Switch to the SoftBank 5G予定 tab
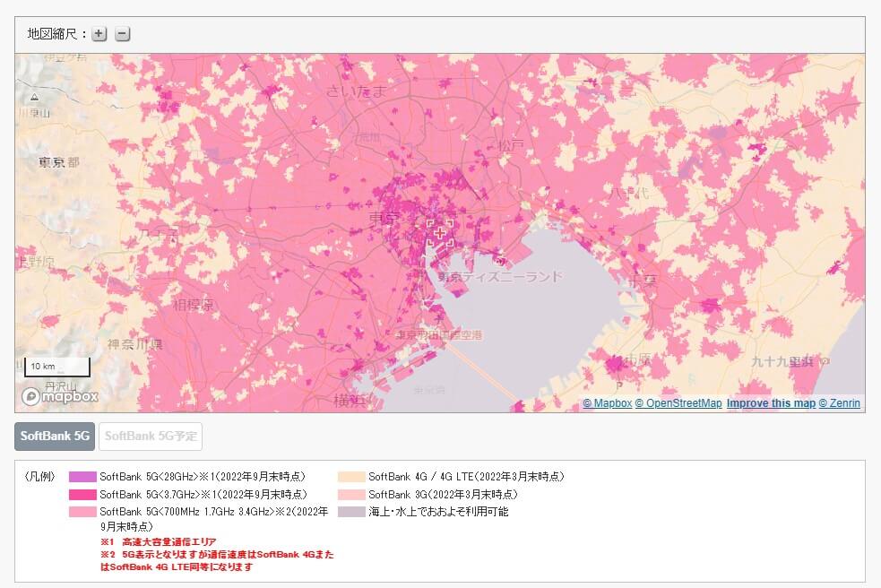 pyautogui.click(x=151, y=436)
